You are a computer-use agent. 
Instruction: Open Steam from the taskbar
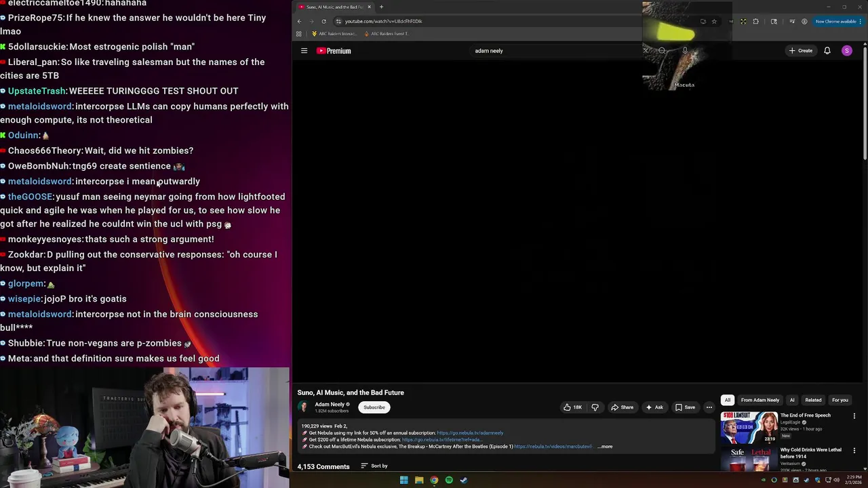(464, 480)
